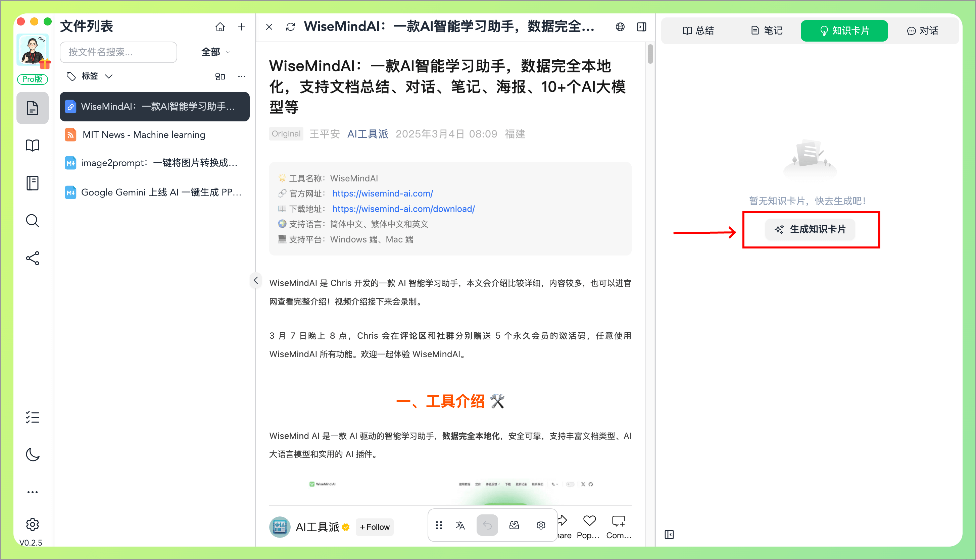Open the search panel in the left sidebar
The height and width of the screenshot is (560, 976).
coord(32,220)
